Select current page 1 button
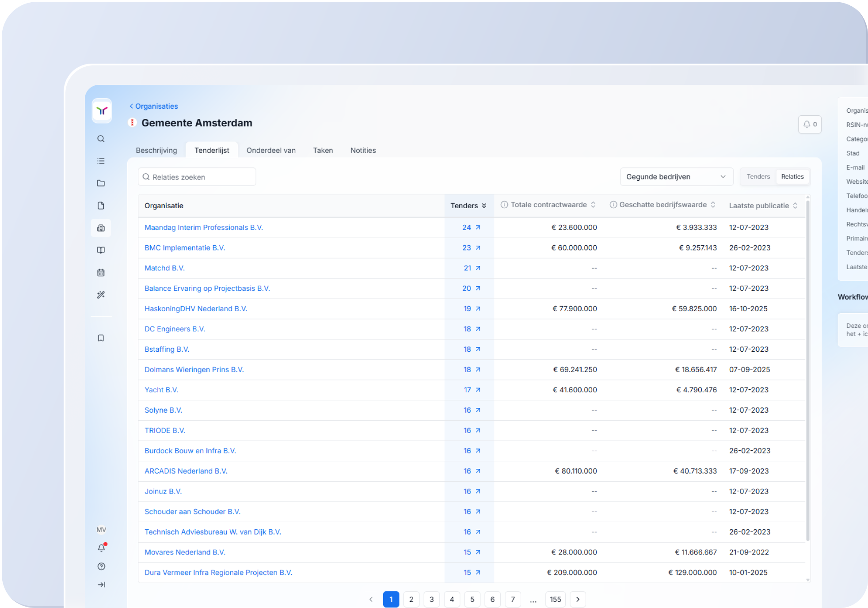 [391, 600]
